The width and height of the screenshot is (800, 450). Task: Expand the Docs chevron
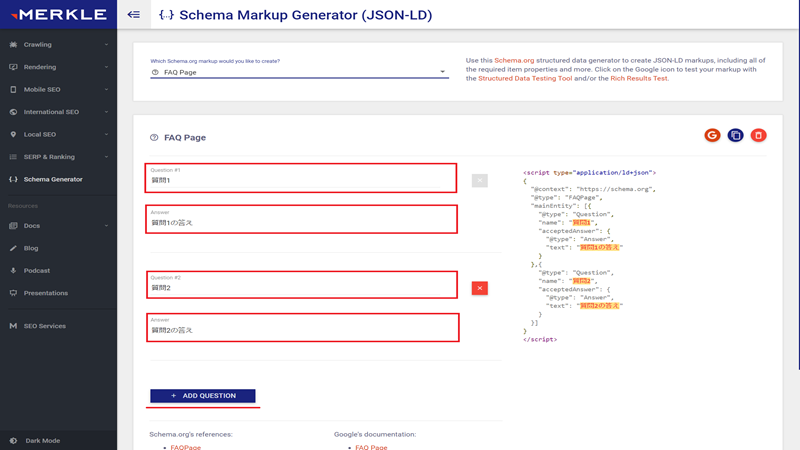[106, 226]
